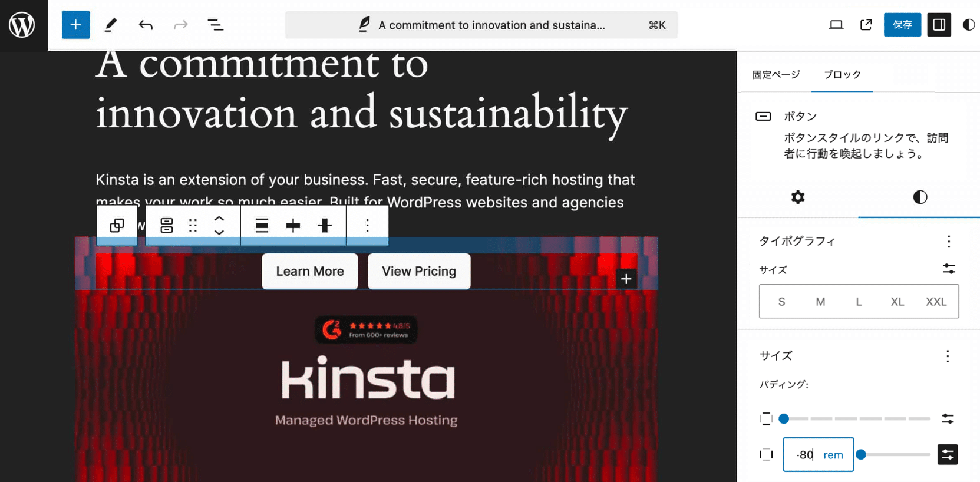The image size is (980, 482).
Task: Open the styles half-circle sub-tab
Action: (x=920, y=197)
